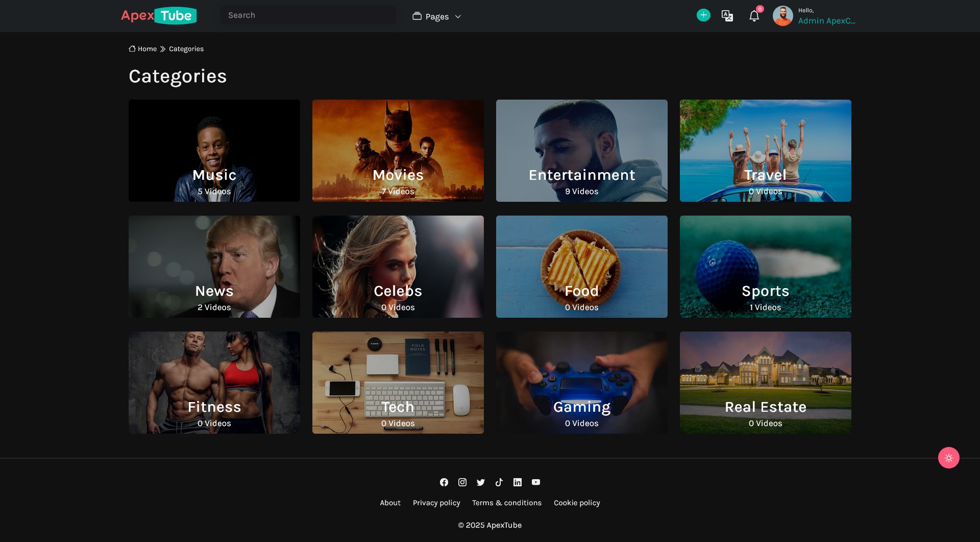Click the notification count badge
Image resolution: width=980 pixels, height=542 pixels.
click(760, 9)
